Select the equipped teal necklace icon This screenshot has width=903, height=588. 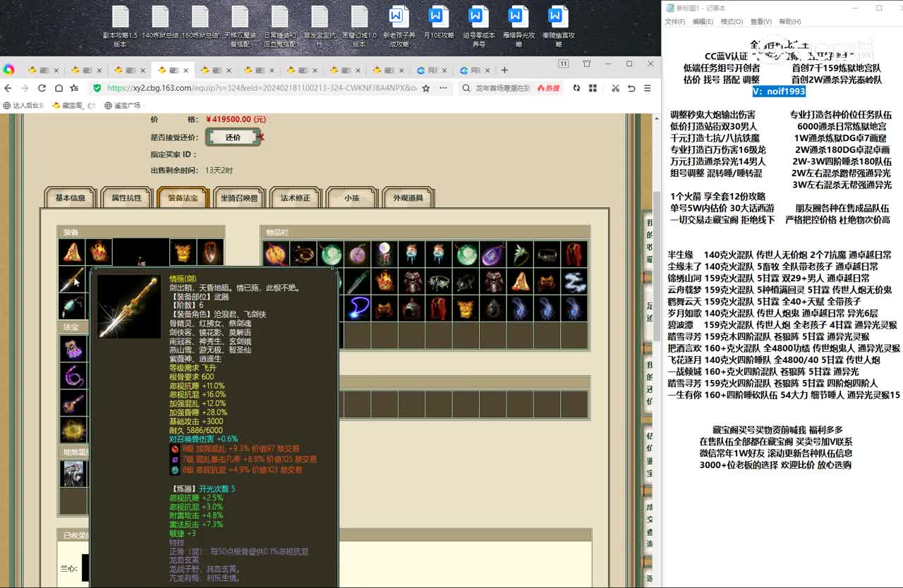point(72,307)
